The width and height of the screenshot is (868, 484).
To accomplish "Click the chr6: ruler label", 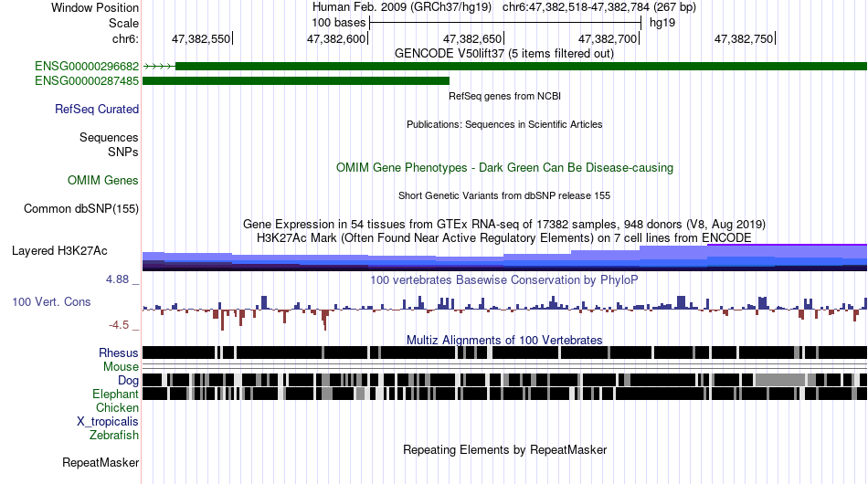I will coord(126,38).
